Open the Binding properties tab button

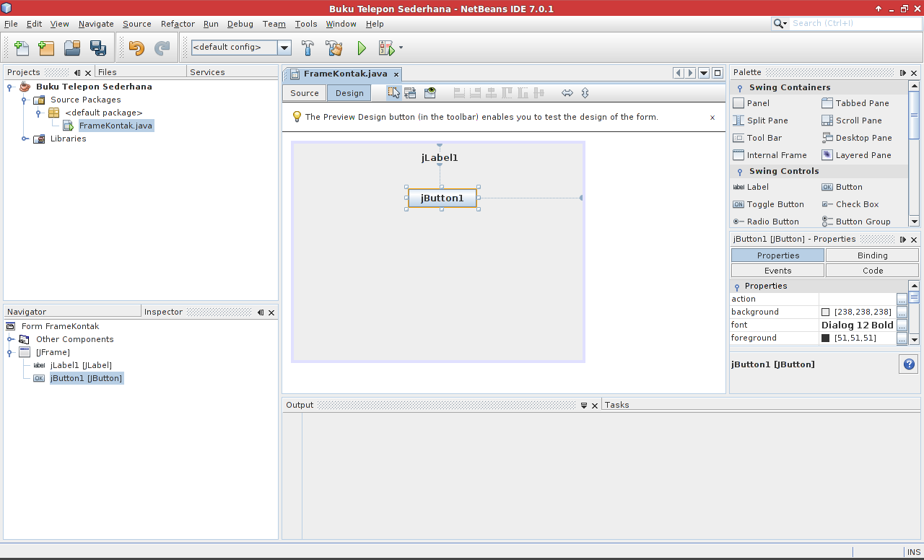point(872,255)
